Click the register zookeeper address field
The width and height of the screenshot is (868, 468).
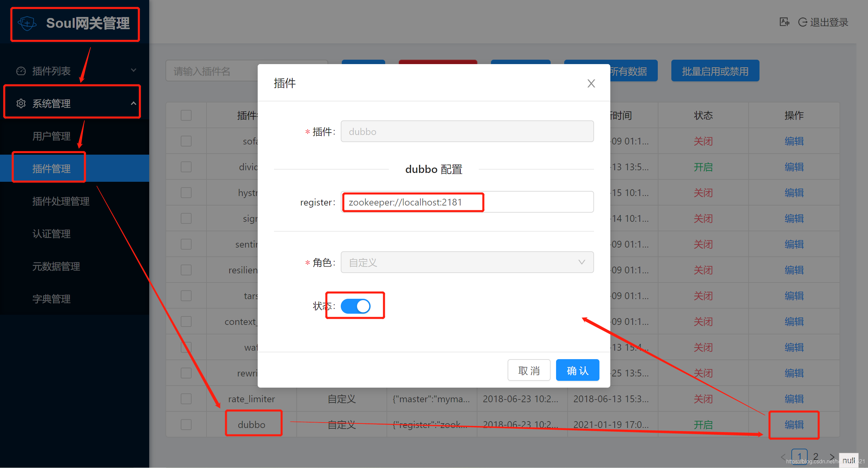(467, 202)
